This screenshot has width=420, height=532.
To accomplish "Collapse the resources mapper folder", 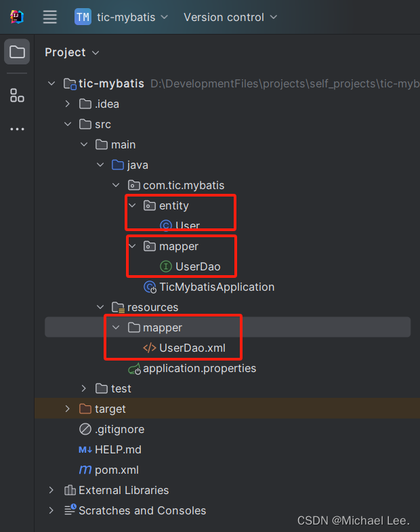I will pyautogui.click(x=117, y=328).
